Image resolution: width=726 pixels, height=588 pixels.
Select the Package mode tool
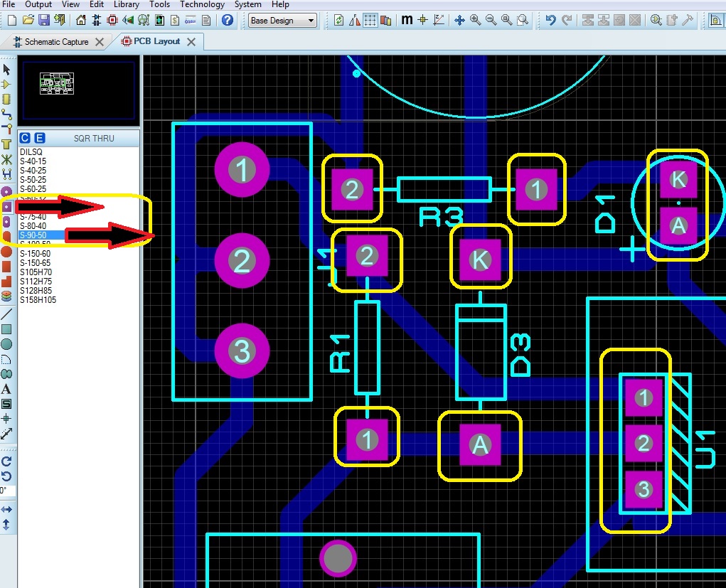coord(6,99)
